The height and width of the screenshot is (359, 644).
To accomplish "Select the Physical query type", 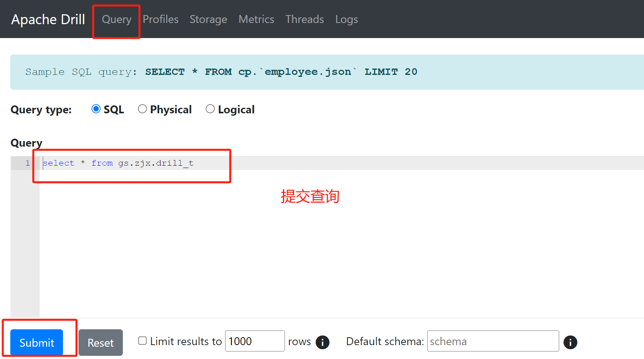I will 143,109.
